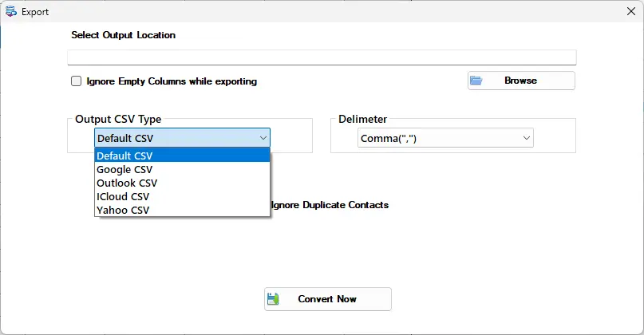The height and width of the screenshot is (335, 644).
Task: Open the Delimeter Comma dropdown
Action: tap(445, 138)
